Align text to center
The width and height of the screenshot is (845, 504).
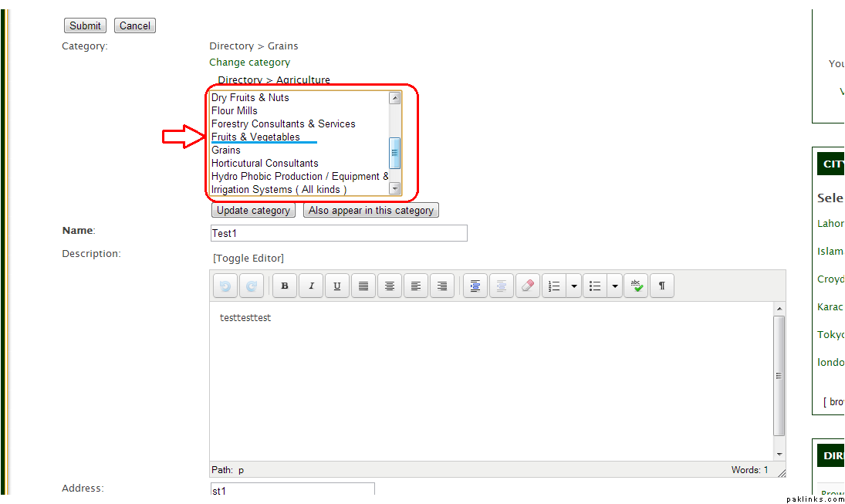coord(390,286)
